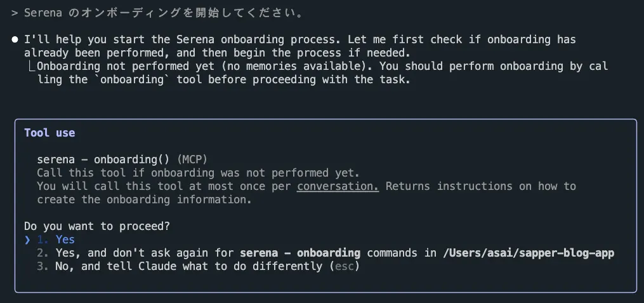Choose "Yes, and don't ask again" option
The image size is (644, 303).
[325, 253]
